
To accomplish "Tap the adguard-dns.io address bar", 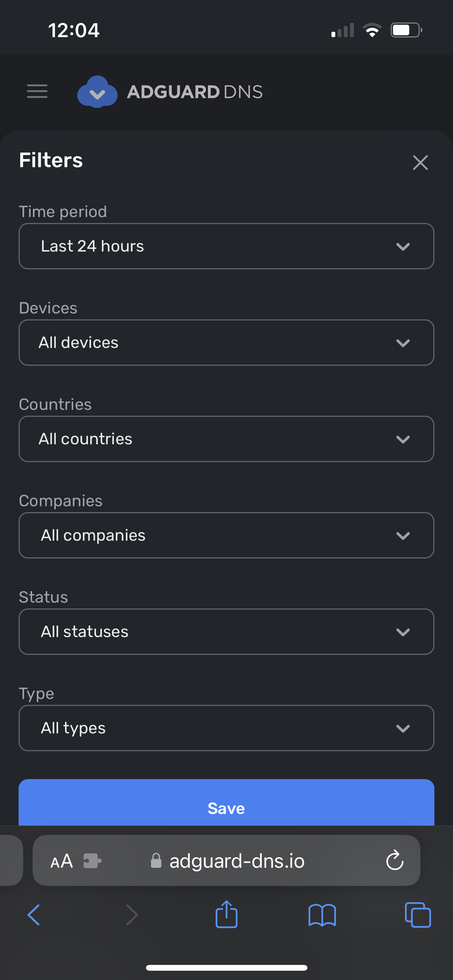I will pyautogui.click(x=236, y=861).
